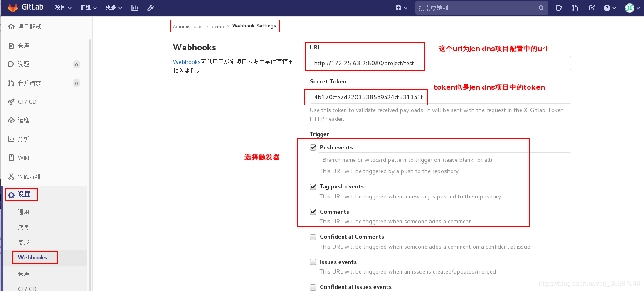Uncheck the Comments checkbox

coord(313,212)
